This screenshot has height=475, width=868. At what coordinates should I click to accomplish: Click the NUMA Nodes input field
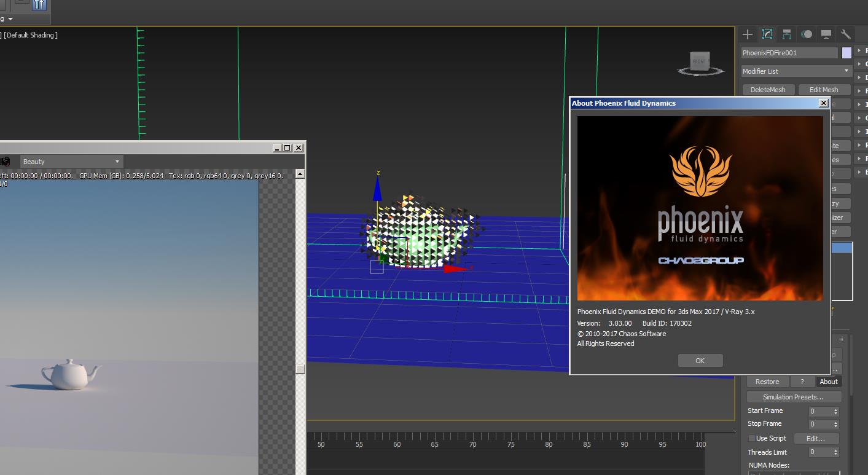[794, 473]
